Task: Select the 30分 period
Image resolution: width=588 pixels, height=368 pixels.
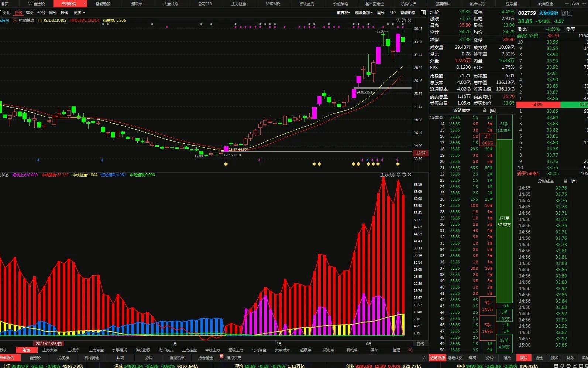Action: (x=30, y=13)
